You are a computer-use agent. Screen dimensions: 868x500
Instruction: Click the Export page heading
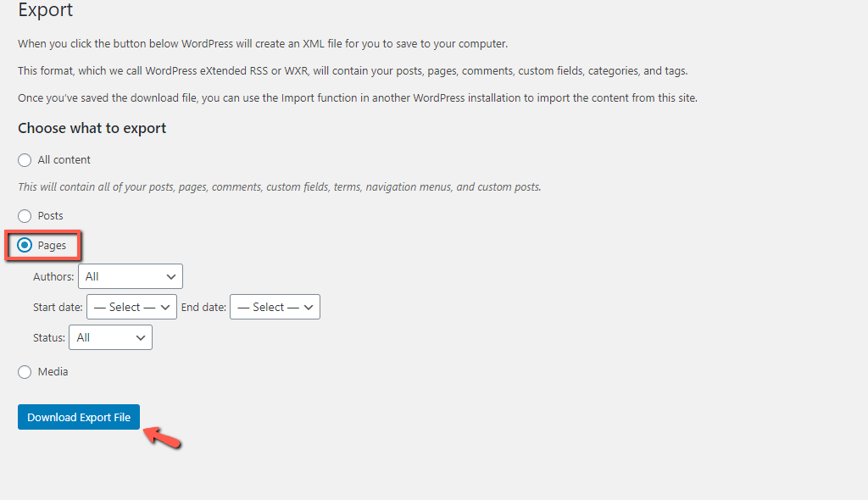point(46,10)
